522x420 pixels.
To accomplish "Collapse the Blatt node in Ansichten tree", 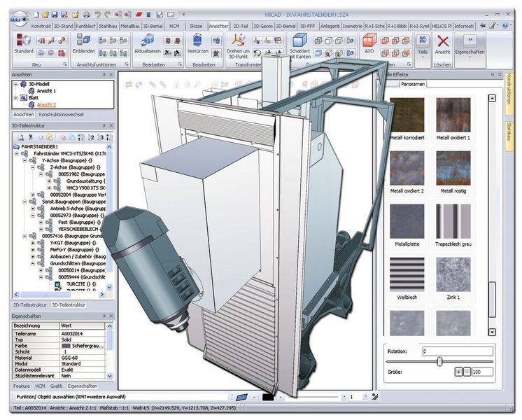I will (15, 98).
